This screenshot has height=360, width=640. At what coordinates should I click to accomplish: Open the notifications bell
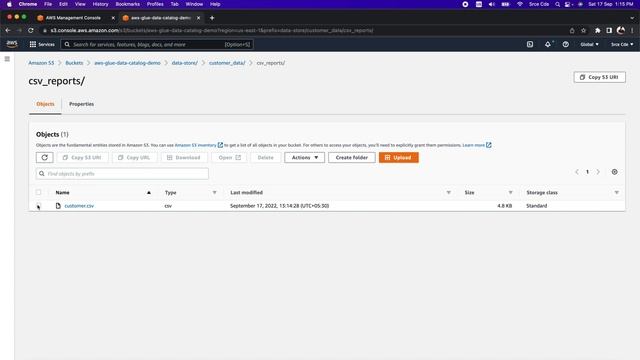pyautogui.click(x=548, y=44)
